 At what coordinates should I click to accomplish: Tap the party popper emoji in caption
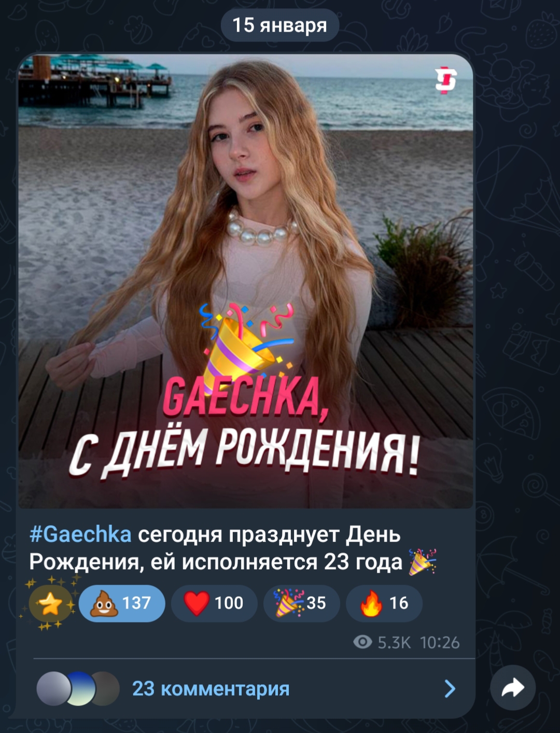[423, 562]
